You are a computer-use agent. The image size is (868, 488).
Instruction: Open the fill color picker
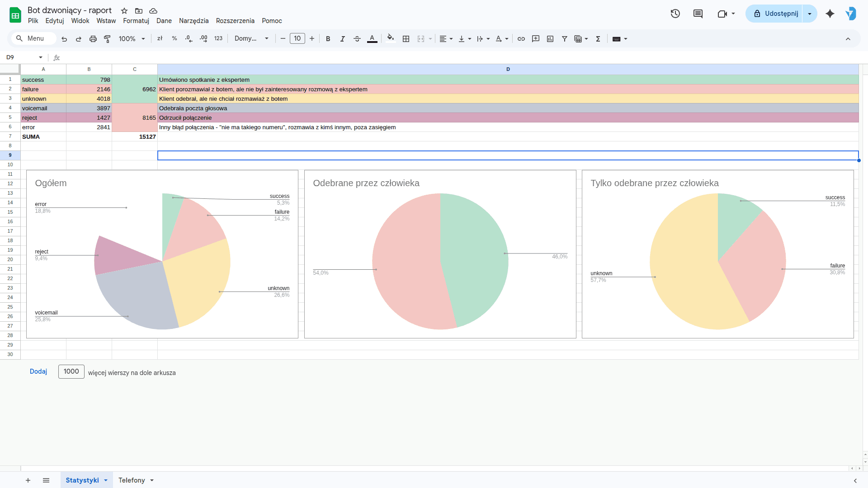coord(391,38)
